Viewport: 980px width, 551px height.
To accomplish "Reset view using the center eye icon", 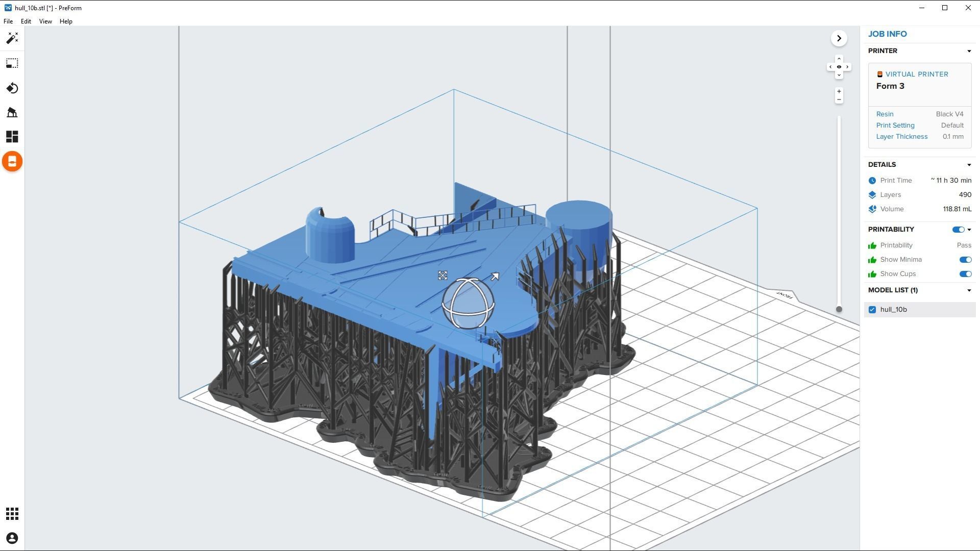I will 839,67.
